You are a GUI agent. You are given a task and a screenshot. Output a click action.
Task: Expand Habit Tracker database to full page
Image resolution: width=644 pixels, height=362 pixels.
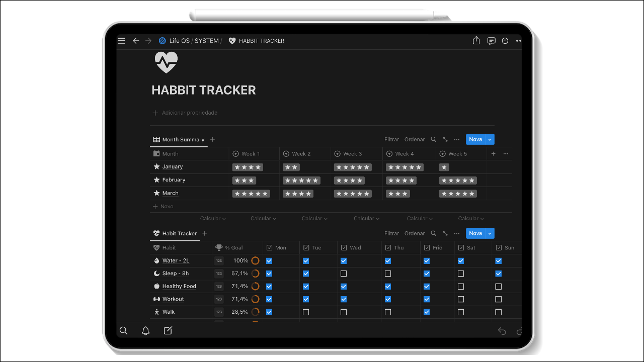(445, 233)
